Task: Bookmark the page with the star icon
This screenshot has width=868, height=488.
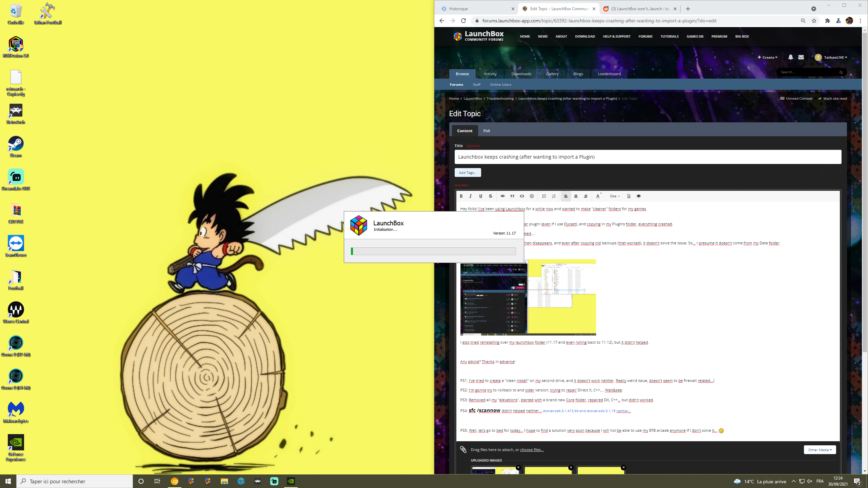Action: pos(814,21)
